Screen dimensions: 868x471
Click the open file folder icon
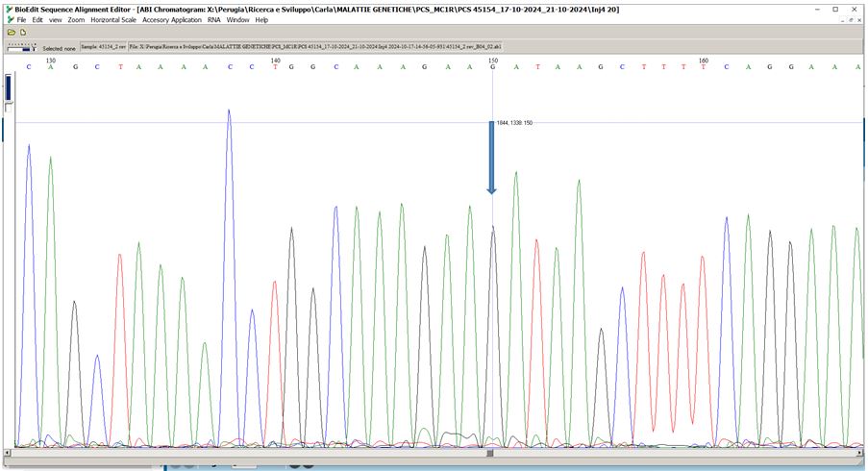point(11,32)
